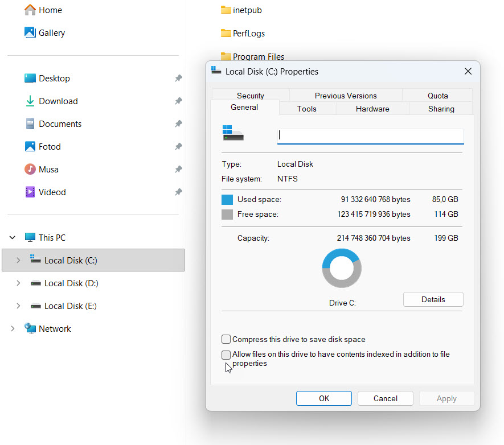This screenshot has height=445, width=504.
Task: Enable Compress this drive checkbox
Action: (x=226, y=339)
